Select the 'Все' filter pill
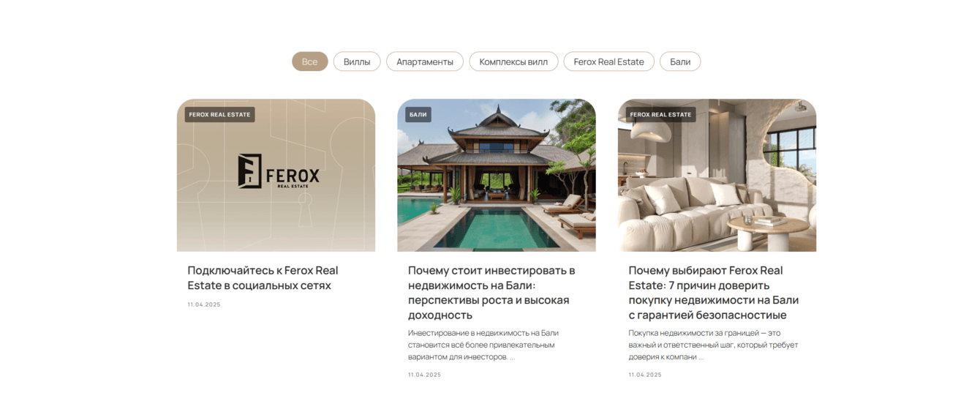980x393 pixels. tap(309, 61)
